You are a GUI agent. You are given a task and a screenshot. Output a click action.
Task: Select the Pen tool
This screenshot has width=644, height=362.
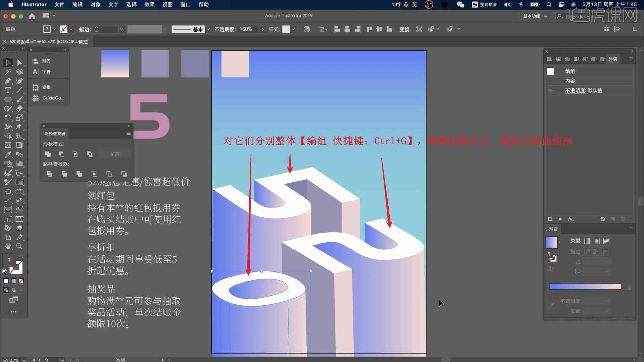[7, 81]
